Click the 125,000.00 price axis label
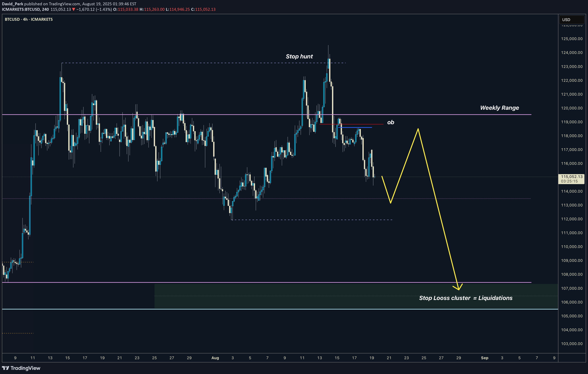This screenshot has width=588, height=374. click(x=572, y=39)
